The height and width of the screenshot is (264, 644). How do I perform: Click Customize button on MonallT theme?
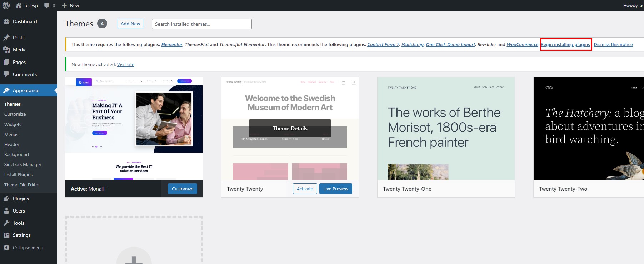point(183,189)
